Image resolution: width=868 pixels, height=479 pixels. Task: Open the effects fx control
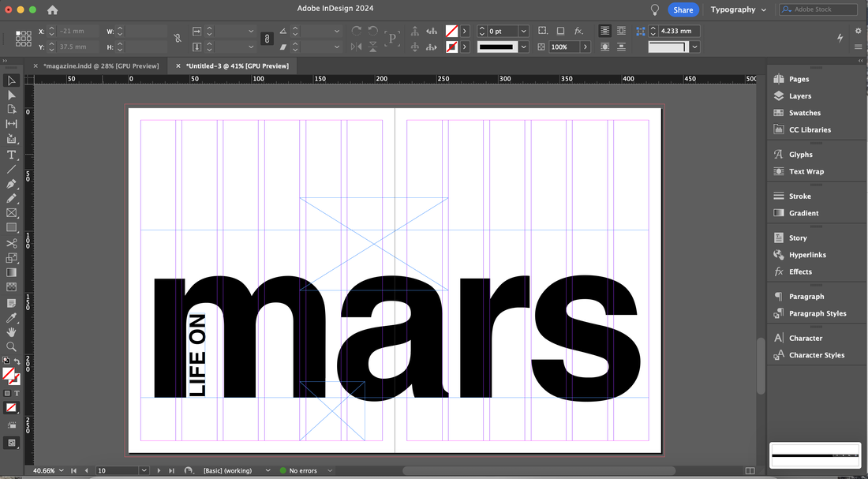coord(578,31)
